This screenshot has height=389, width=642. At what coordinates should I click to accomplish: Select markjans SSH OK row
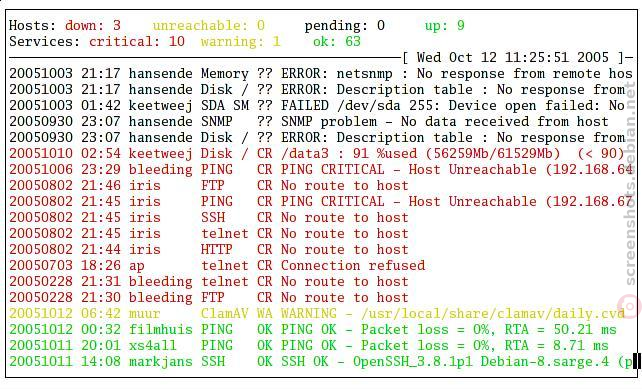[x=321, y=362]
